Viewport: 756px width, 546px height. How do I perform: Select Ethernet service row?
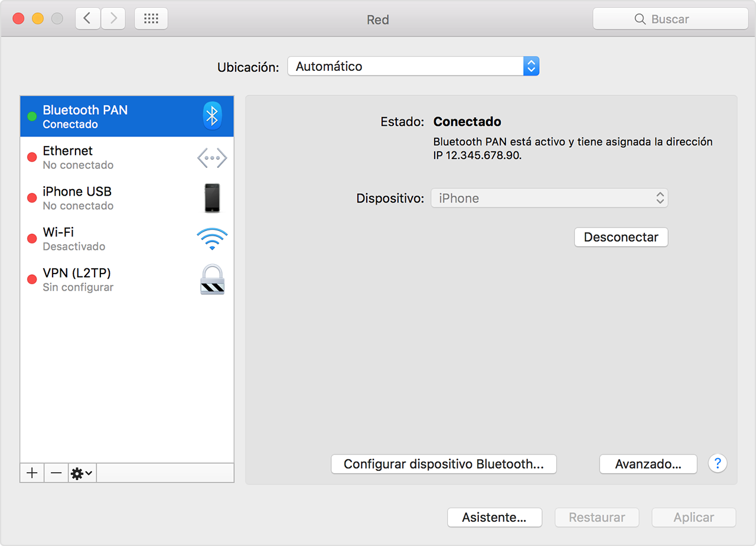pyautogui.click(x=127, y=157)
